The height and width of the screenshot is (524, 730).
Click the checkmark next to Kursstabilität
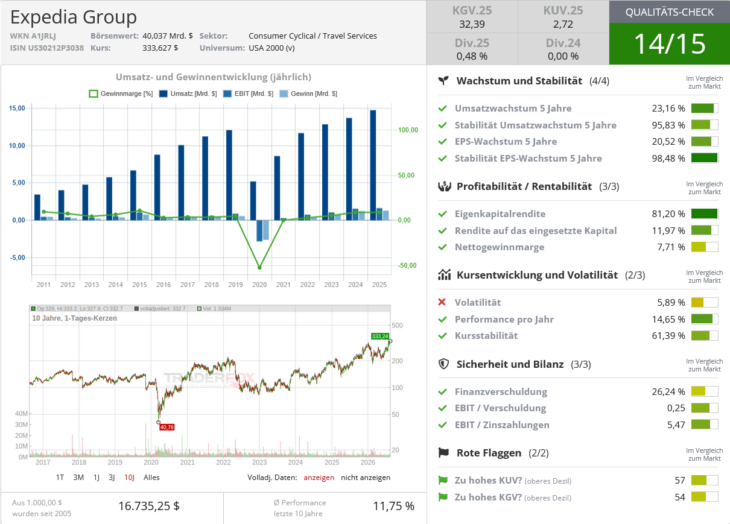point(442,336)
